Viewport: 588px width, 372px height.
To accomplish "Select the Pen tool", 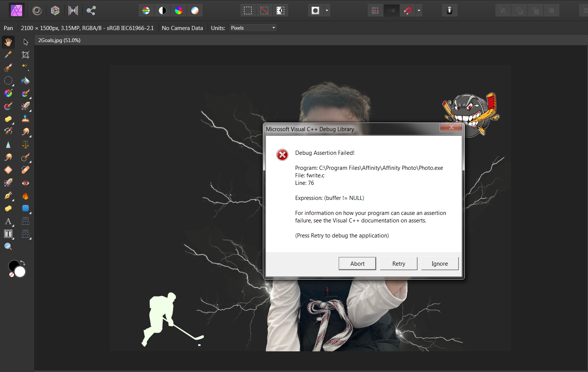I will click(x=8, y=196).
